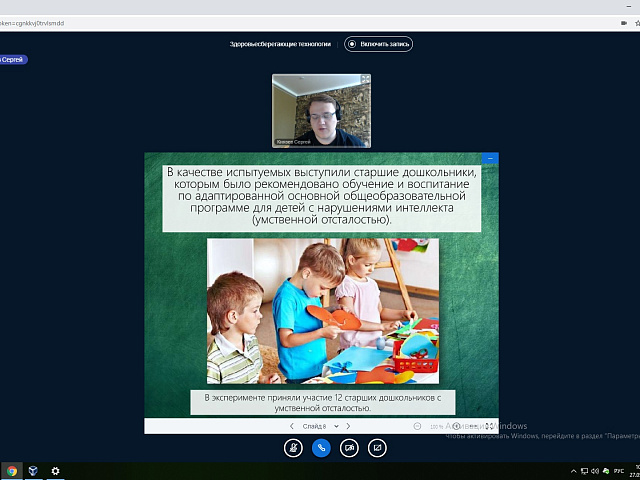
Task: Click 'Включить запись' to start recording
Action: [x=378, y=44]
